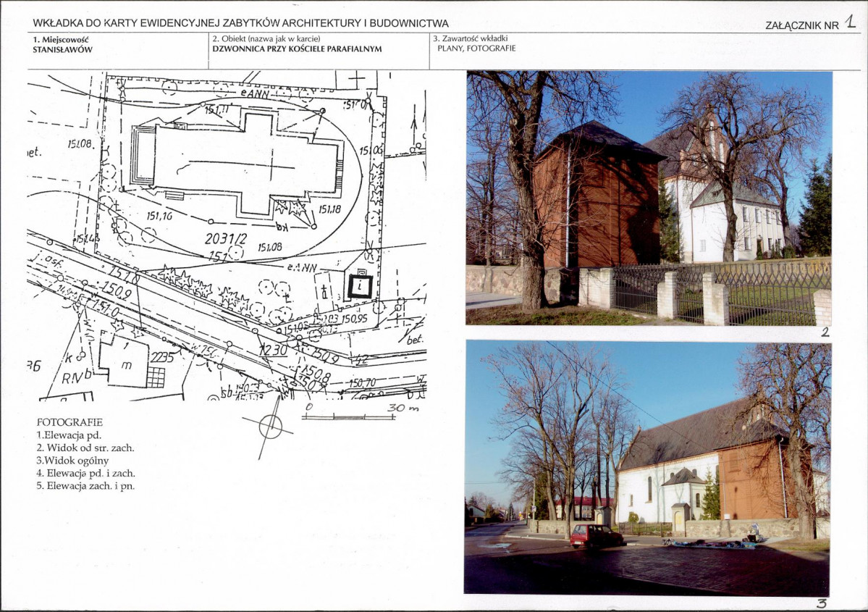Click 'DZWONNICA PRZY KOŚCIELE PARAFIALNYM' text
This screenshot has height=612, width=868.
coord(298,49)
